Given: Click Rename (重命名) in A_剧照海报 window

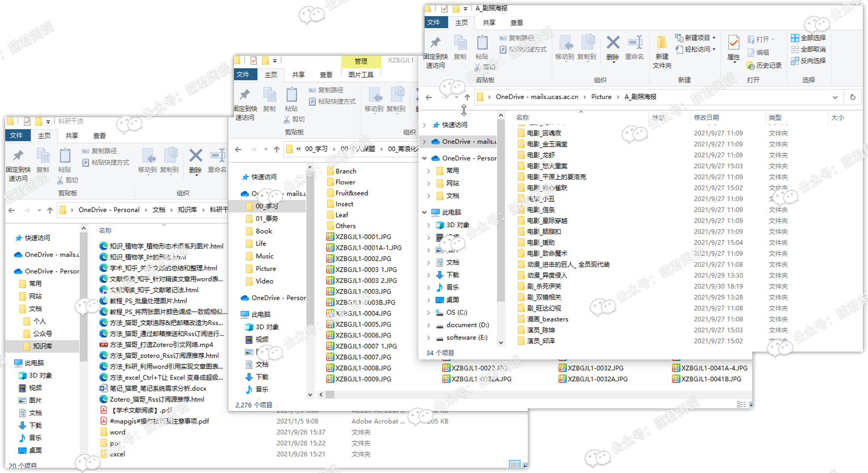Looking at the screenshot, I should click(634, 48).
